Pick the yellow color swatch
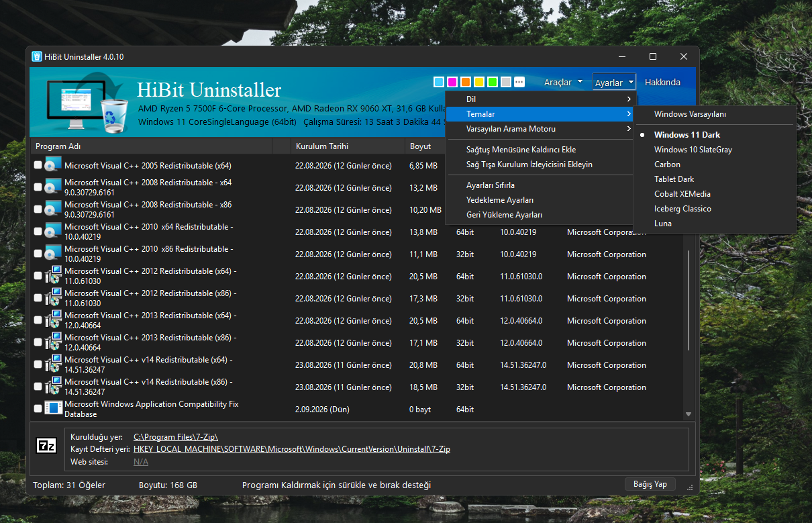Viewport: 812px width, 523px height. (479, 82)
